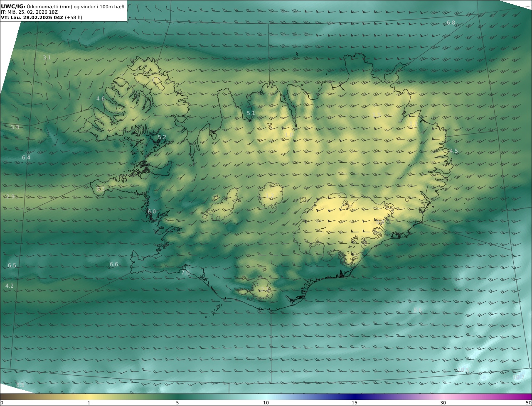Click the 10 mm tick on the color scale
Image resolution: width=532 pixels, height=406 pixels.
pos(266,403)
